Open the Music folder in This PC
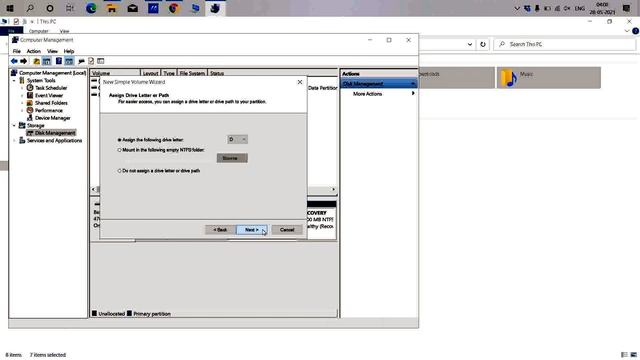 click(549, 78)
